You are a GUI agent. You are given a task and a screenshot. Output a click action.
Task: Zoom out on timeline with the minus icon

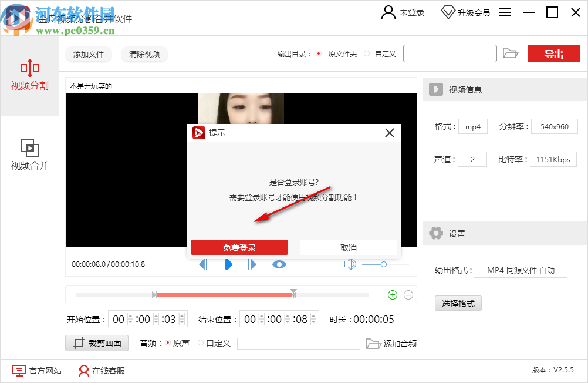click(x=407, y=294)
